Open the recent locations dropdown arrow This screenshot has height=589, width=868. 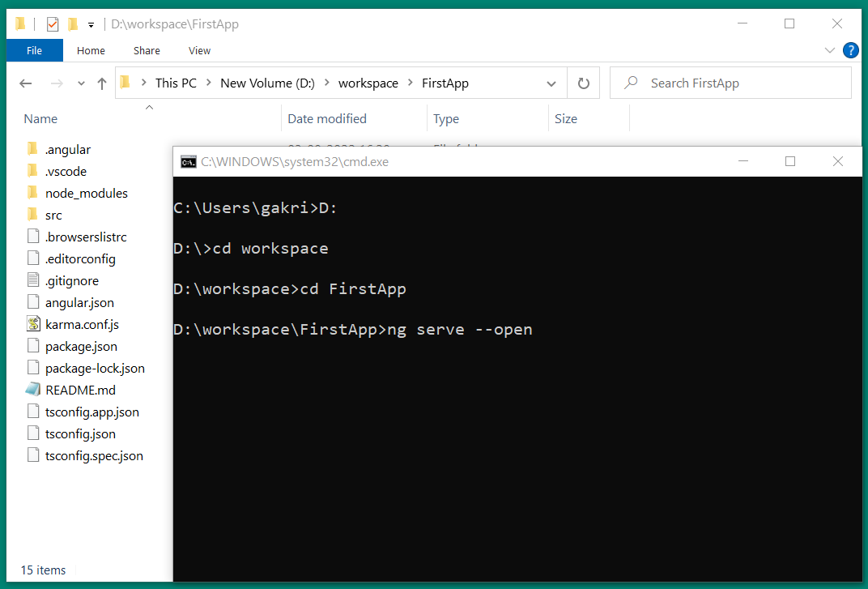coord(81,83)
